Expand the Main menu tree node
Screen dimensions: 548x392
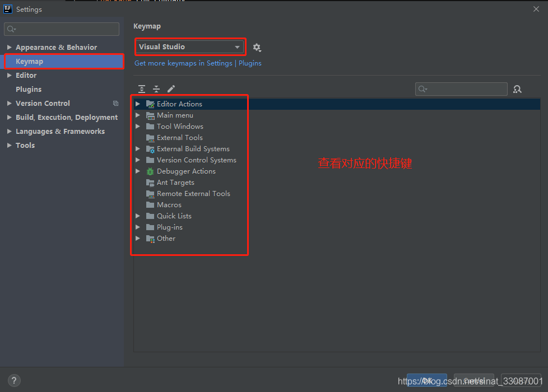click(x=138, y=115)
